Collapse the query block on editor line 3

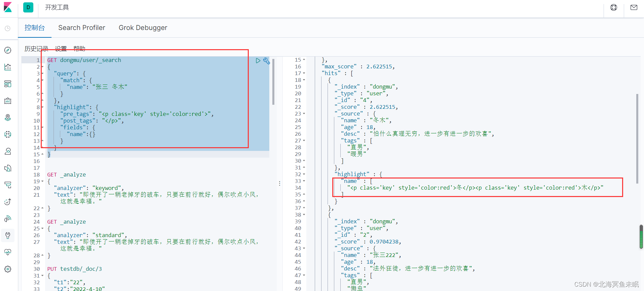click(42, 74)
